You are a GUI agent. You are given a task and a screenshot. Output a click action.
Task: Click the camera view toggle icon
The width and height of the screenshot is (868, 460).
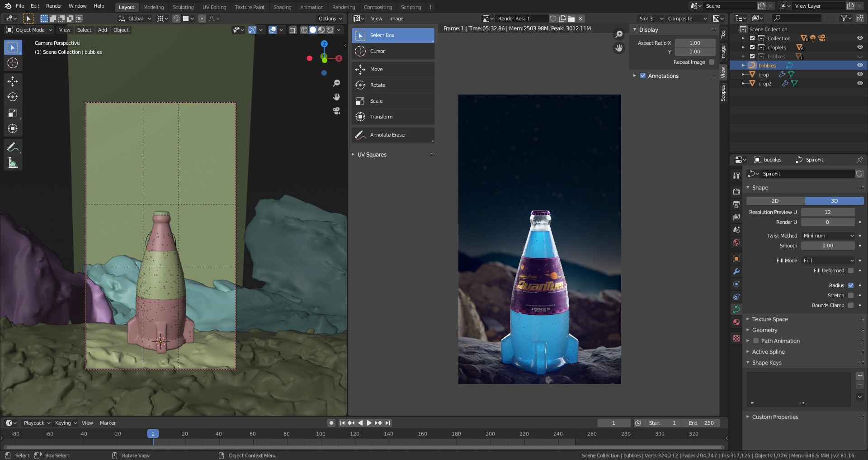pyautogui.click(x=336, y=111)
